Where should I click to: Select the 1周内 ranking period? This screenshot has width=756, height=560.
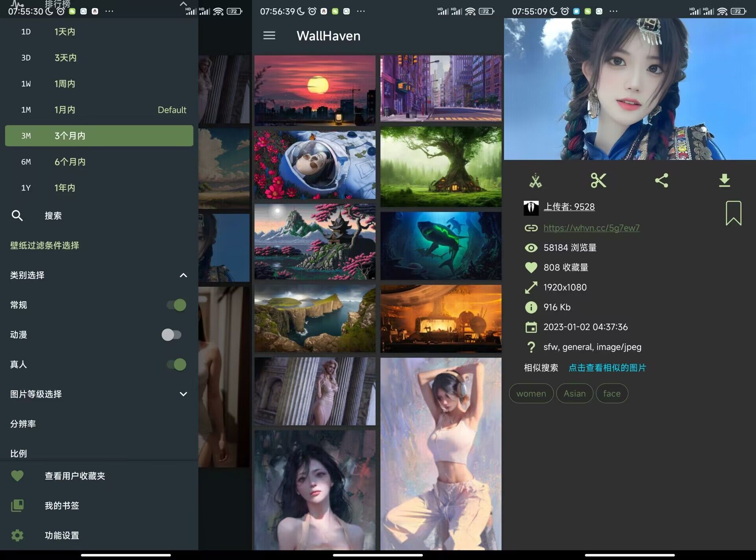click(x=65, y=83)
